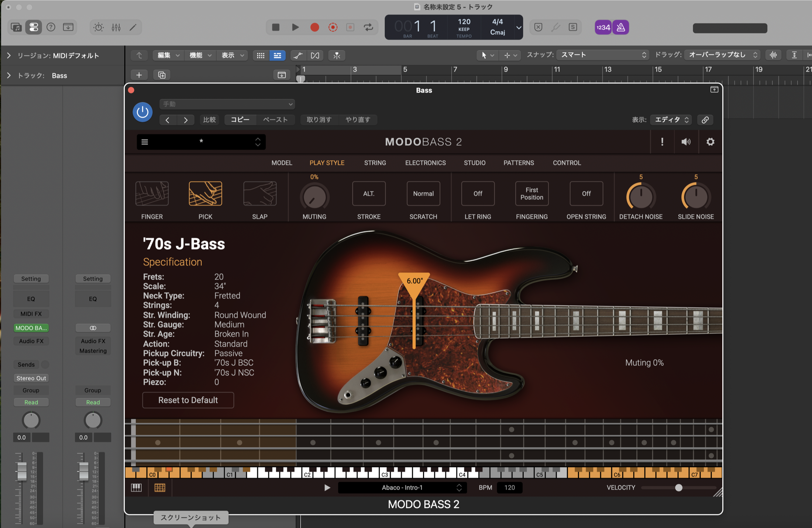Open Smart Controls sun icon
812x528 pixels.
click(99, 27)
